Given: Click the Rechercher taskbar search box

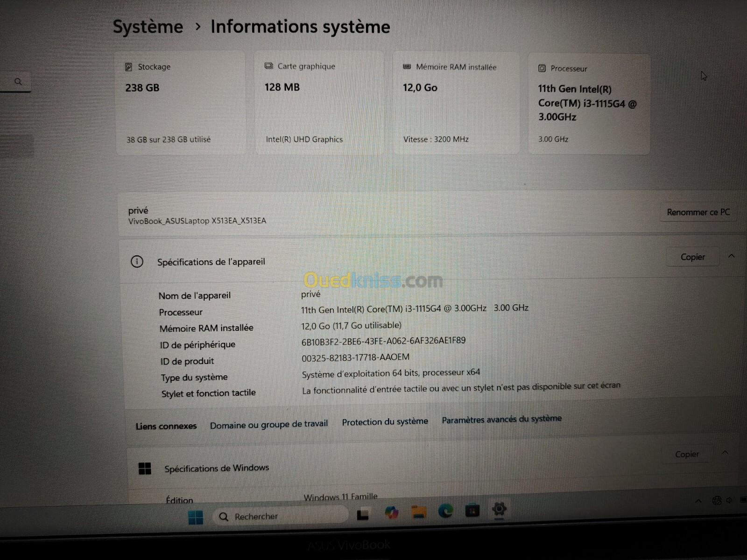Looking at the screenshot, I should [280, 516].
